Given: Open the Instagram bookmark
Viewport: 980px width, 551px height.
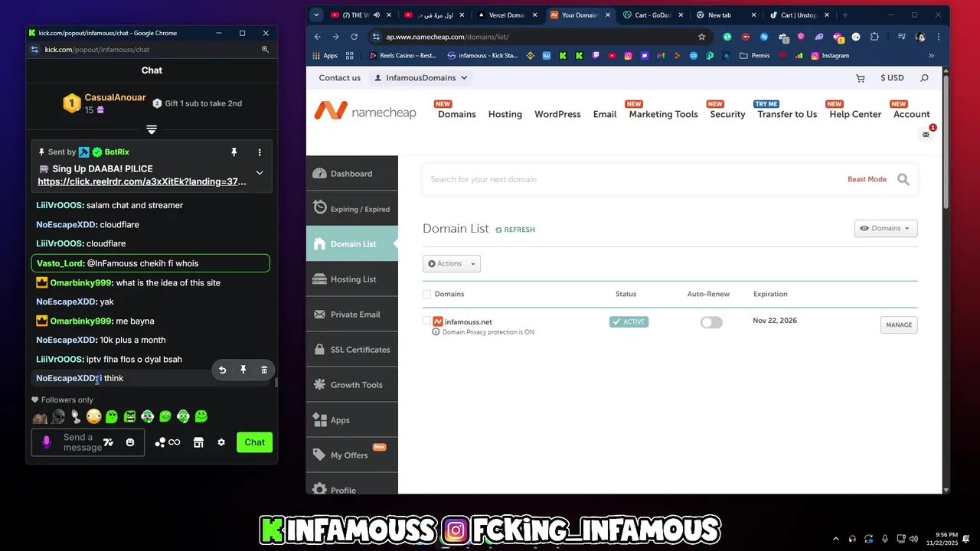Looking at the screenshot, I should 830,55.
